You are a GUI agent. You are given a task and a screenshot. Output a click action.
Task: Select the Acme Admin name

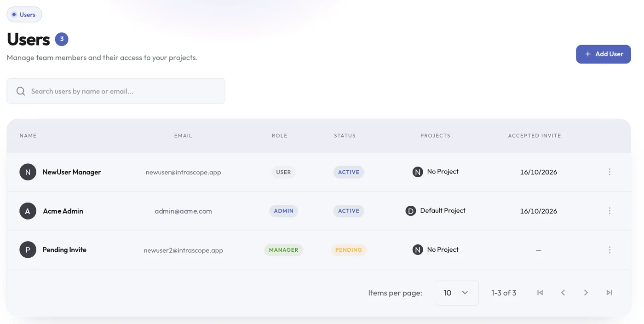(63, 211)
